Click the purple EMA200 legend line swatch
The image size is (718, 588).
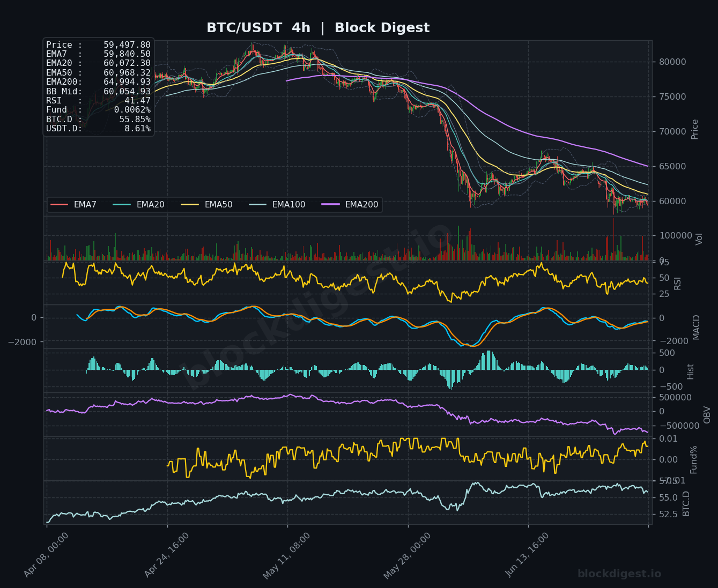330,205
